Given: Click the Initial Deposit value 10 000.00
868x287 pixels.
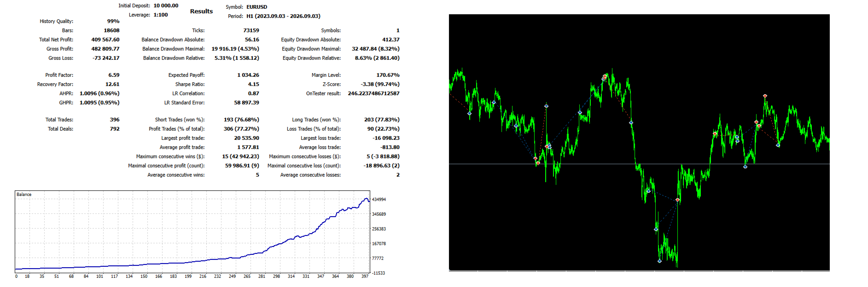Looking at the screenshot, I should coord(166,6).
